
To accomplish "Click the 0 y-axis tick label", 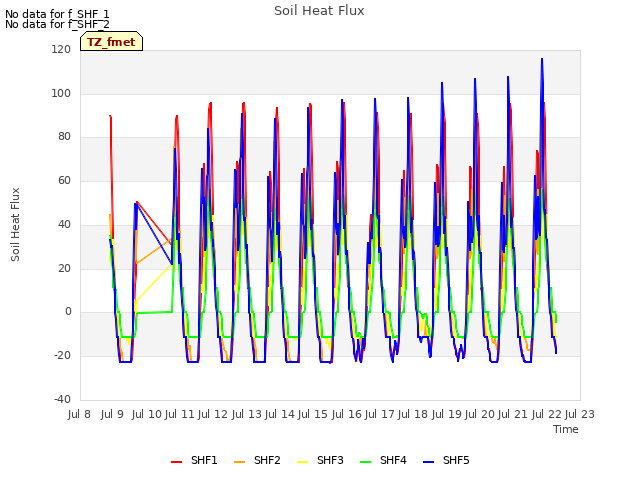I will [68, 312].
